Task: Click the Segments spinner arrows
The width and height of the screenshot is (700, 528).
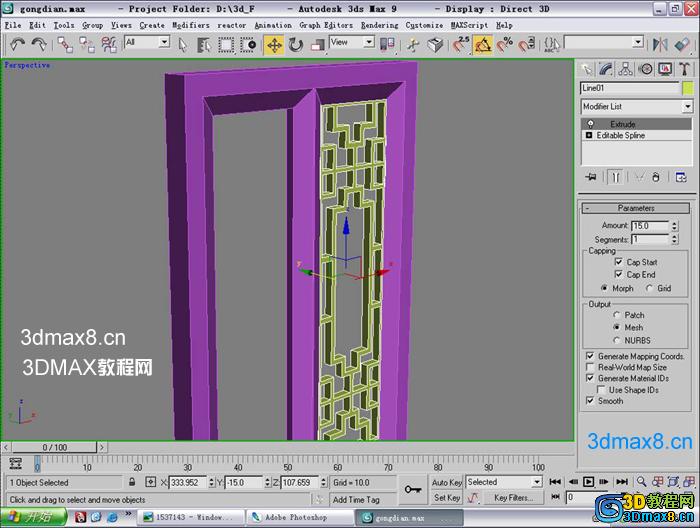Action: pos(675,240)
